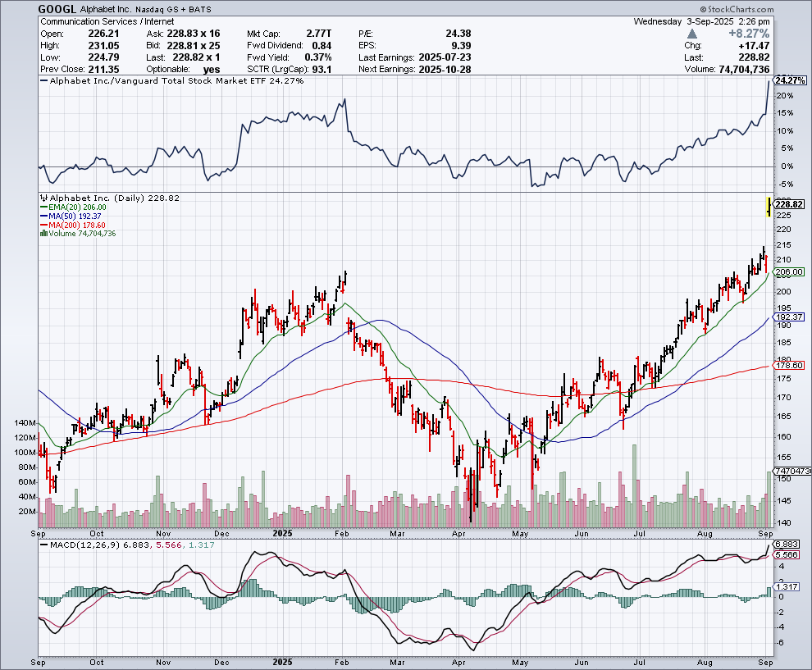Click the 1.317 histogram axis tag
Viewport: 812px width, 670px height.
pos(787,586)
